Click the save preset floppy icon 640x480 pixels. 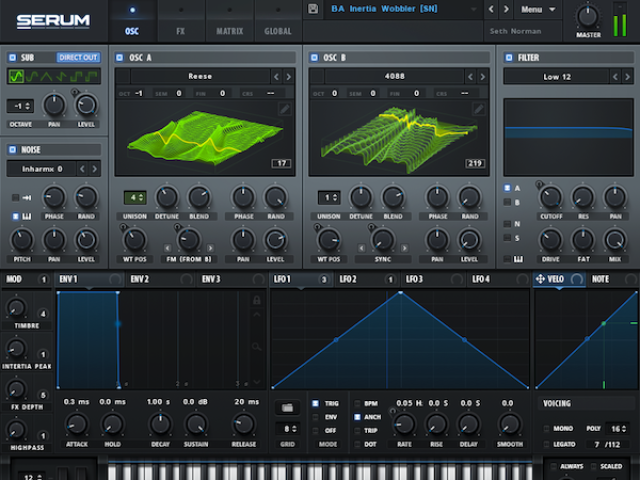click(x=313, y=9)
